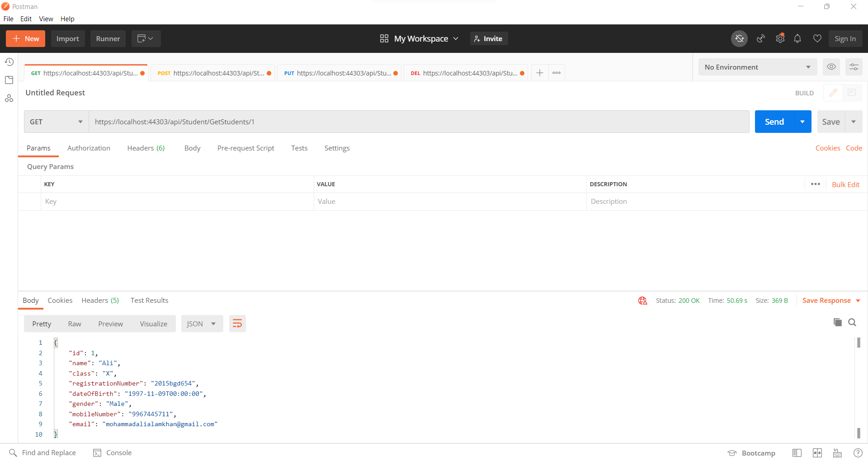This screenshot has width=868, height=461.
Task: Open the APIs panel in the sidebar
Action: click(9, 98)
